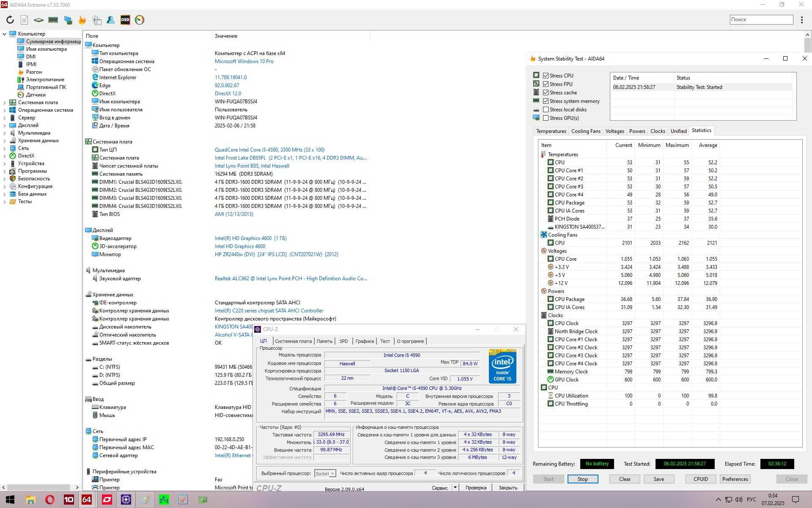
Task: Open notification center icon
Action: (x=796, y=500)
